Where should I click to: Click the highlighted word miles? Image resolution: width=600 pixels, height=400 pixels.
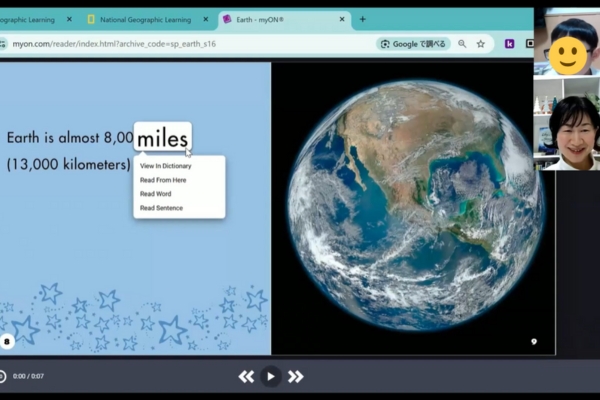162,138
